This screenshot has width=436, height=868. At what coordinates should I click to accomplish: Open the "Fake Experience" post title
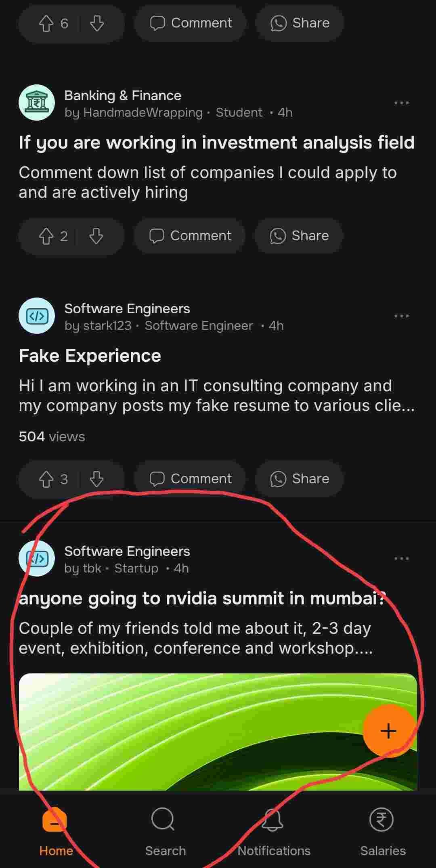point(90,356)
